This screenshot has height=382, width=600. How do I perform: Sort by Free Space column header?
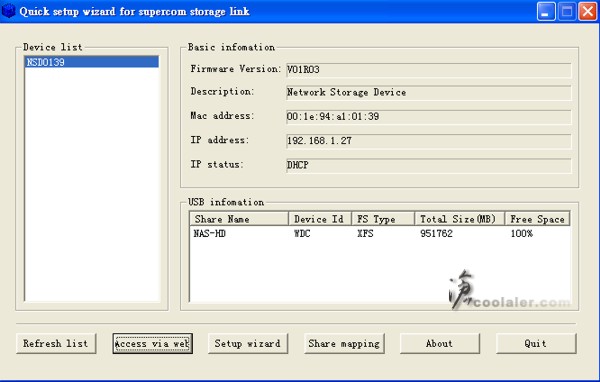point(538,219)
